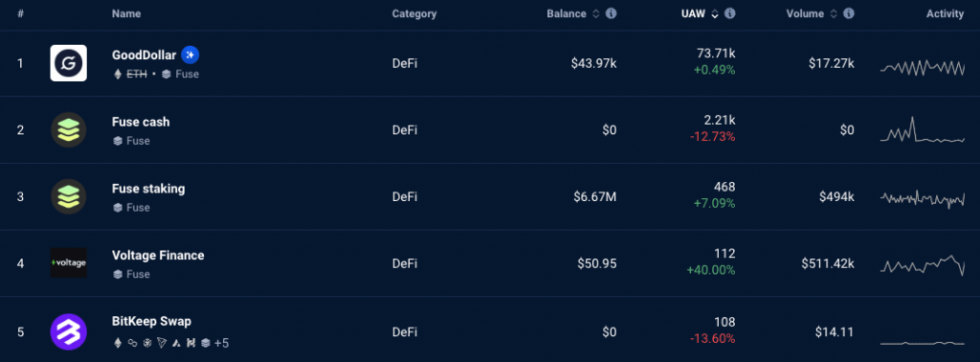Open the GoodDollar logo icon
The width and height of the screenshot is (980, 362).
tap(68, 63)
